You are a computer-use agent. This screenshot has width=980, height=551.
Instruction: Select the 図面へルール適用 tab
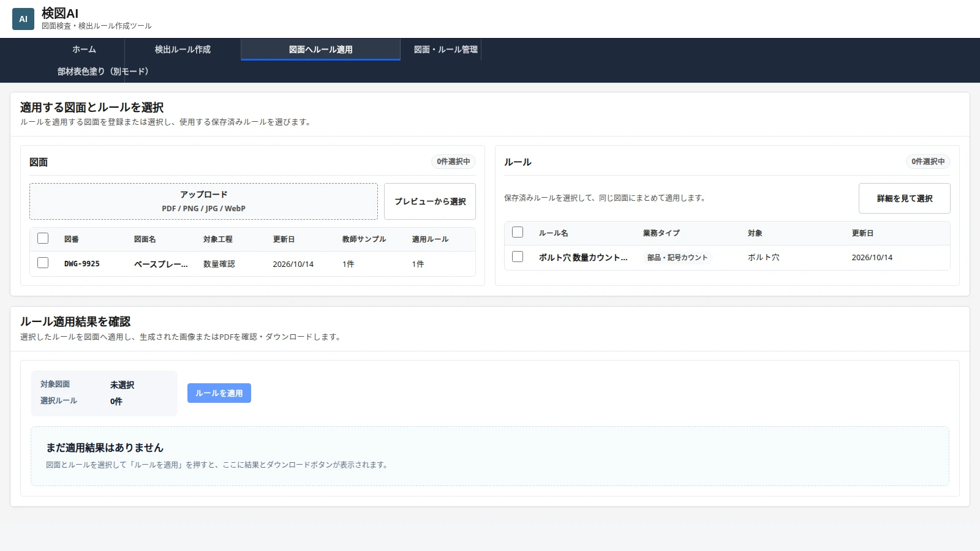click(320, 50)
